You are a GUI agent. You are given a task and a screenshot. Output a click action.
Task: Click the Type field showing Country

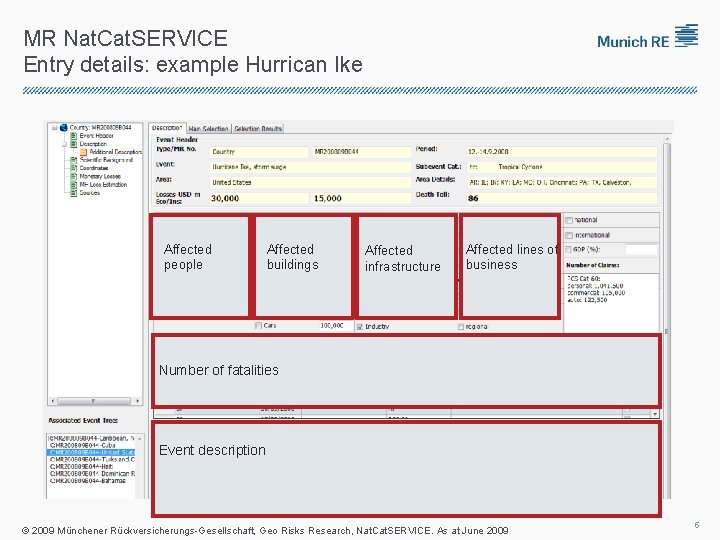click(259, 152)
